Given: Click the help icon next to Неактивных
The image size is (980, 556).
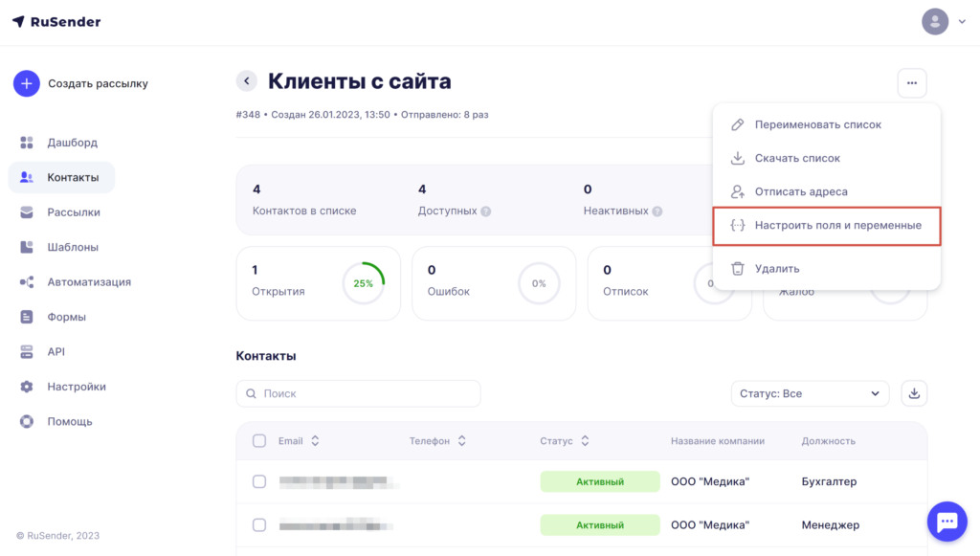Looking at the screenshot, I should click(657, 211).
